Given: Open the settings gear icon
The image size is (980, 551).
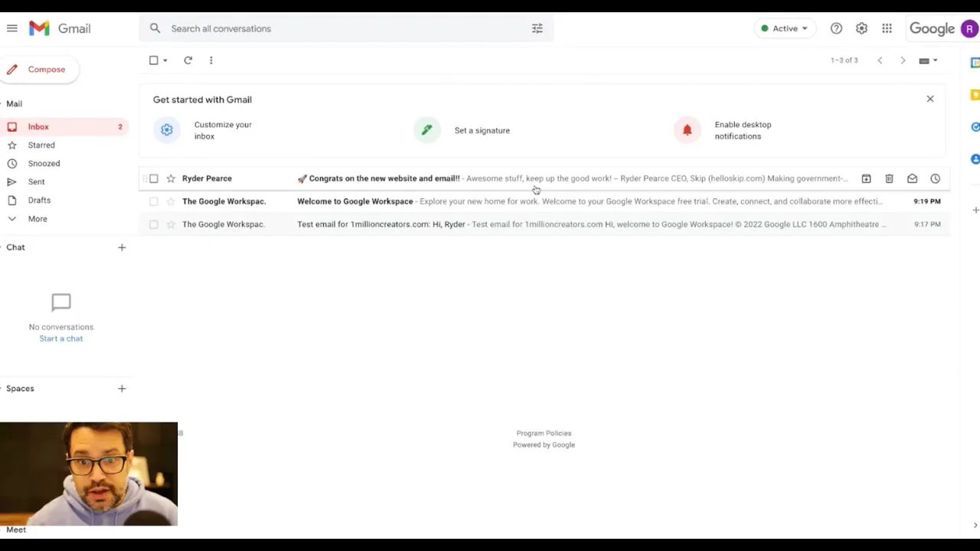Looking at the screenshot, I should click(861, 28).
